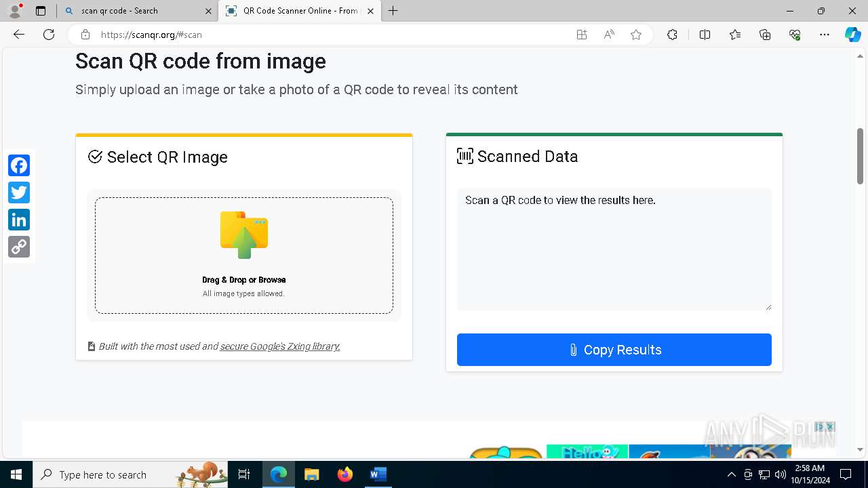Image resolution: width=868 pixels, height=488 pixels.
Task: Click inside the Scanned Data results box
Action: point(614,249)
